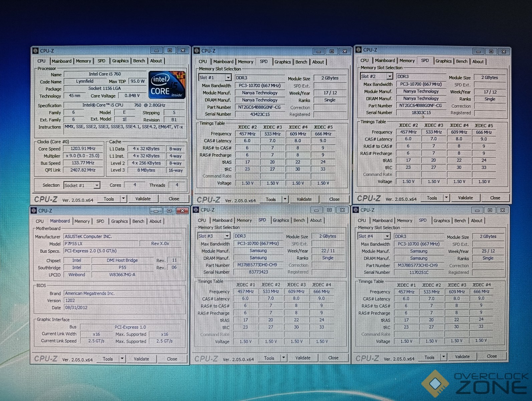Viewport: 532px width, 401px height.
Task: Open Graphics tab in the Mainboard window
Action: (119, 221)
